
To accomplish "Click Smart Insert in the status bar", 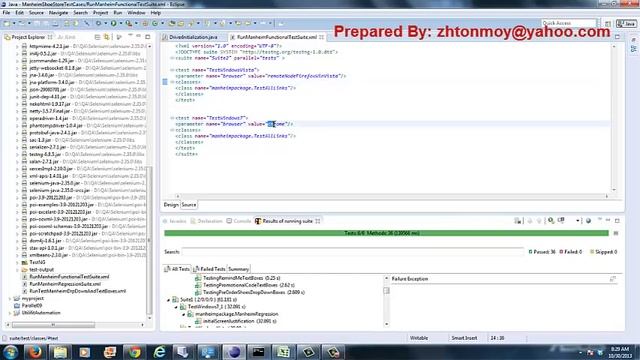I will (464, 338).
